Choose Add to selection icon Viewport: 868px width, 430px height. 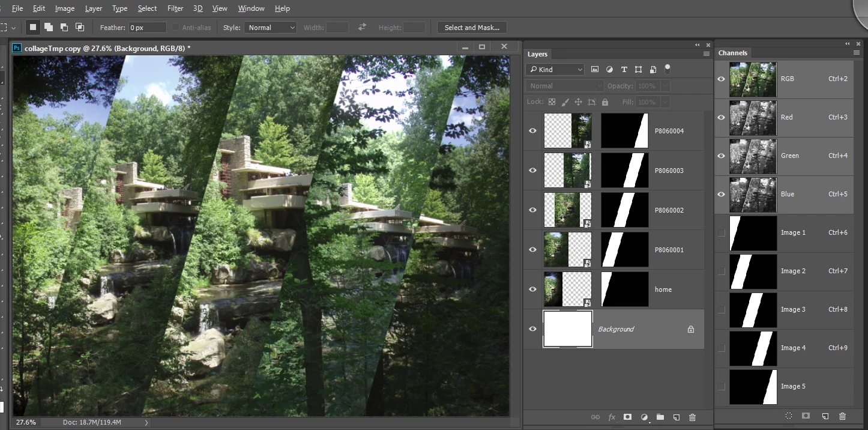(x=49, y=27)
